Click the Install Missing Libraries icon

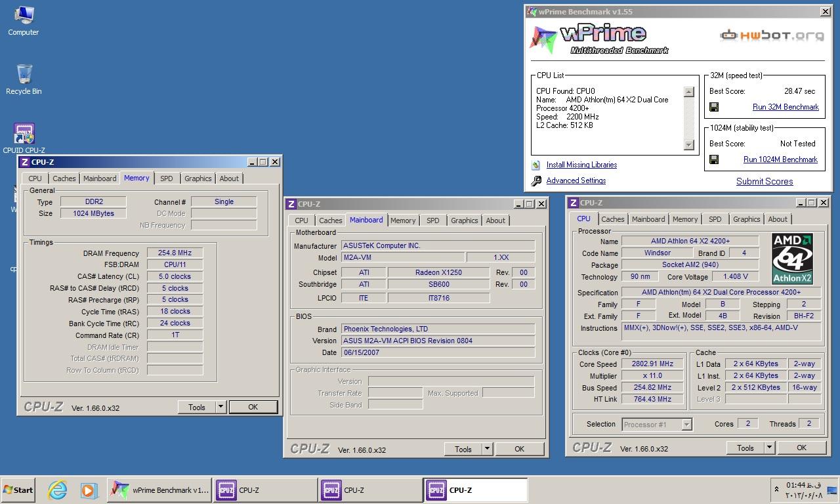pyautogui.click(x=536, y=165)
